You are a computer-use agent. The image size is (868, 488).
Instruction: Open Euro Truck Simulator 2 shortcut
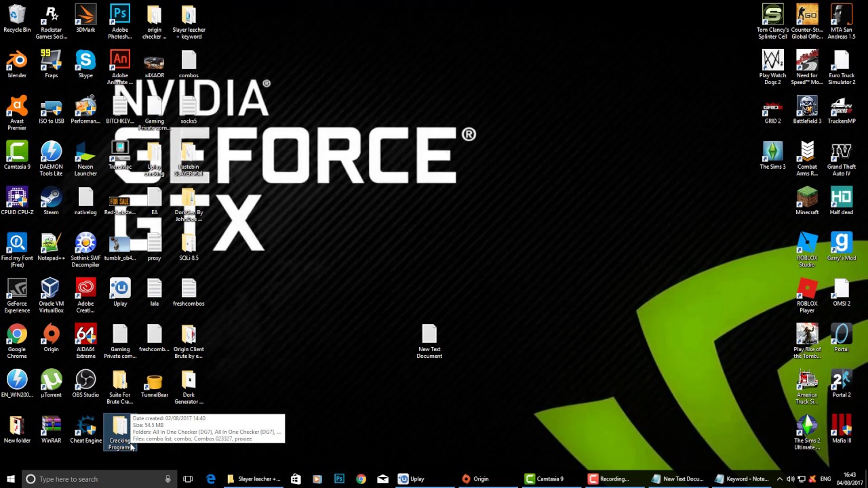click(x=842, y=67)
